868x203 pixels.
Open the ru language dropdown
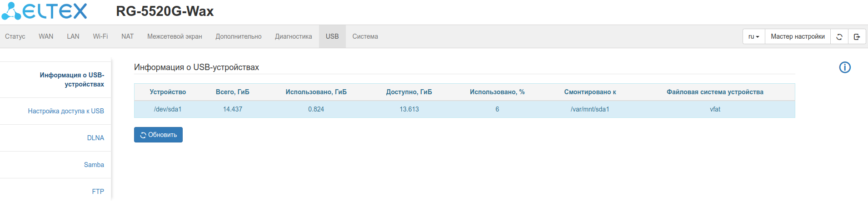coord(753,37)
